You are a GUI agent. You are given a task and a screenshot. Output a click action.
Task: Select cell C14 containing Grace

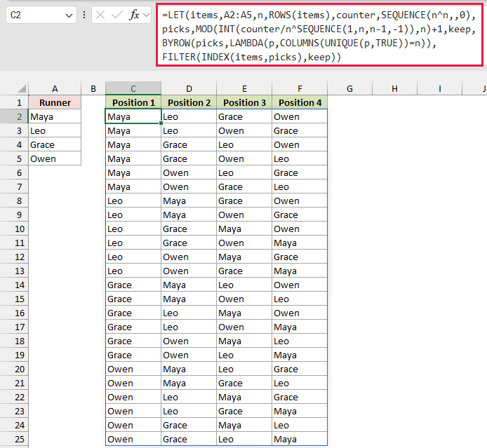(x=133, y=285)
